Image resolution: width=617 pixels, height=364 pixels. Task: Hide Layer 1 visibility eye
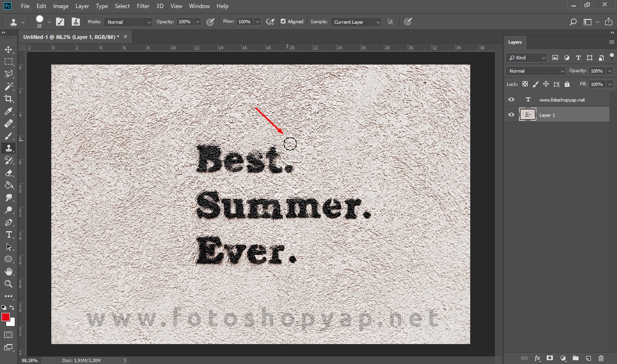point(511,114)
